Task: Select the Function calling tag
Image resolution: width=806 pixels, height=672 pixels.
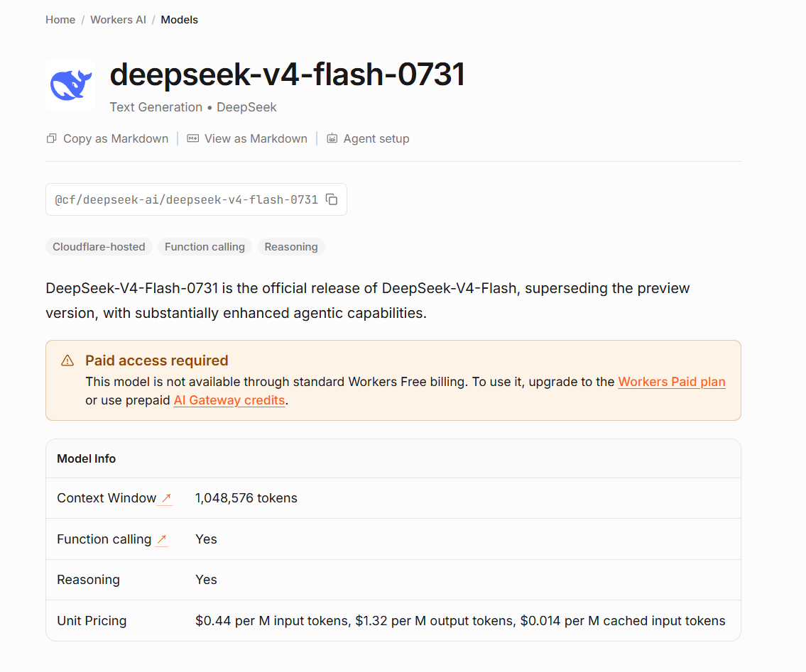Action: [205, 247]
